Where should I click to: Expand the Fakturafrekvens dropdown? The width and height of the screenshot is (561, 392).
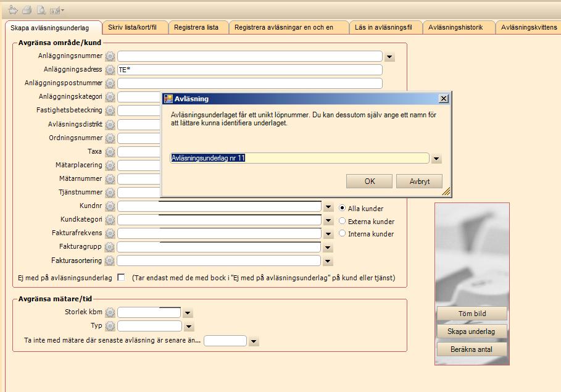click(x=328, y=234)
